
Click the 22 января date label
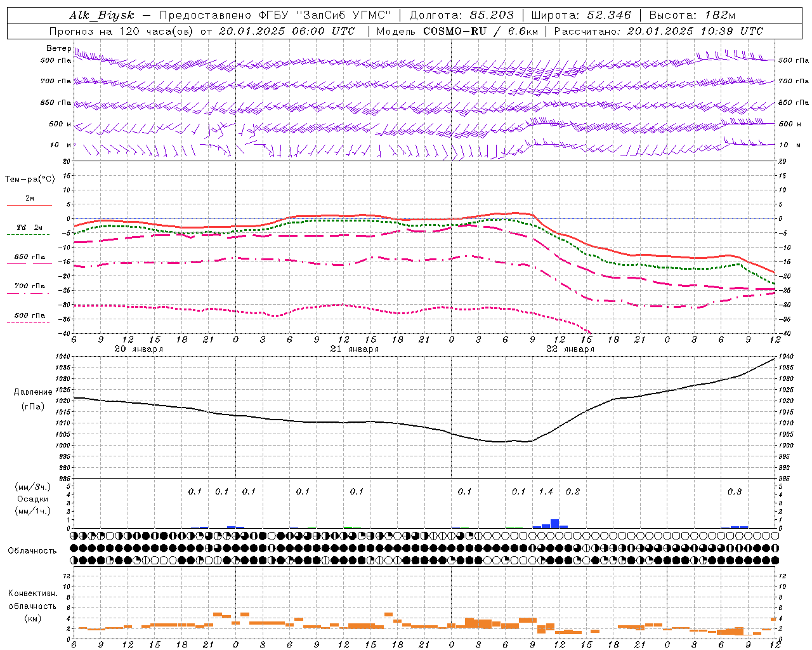click(x=570, y=349)
